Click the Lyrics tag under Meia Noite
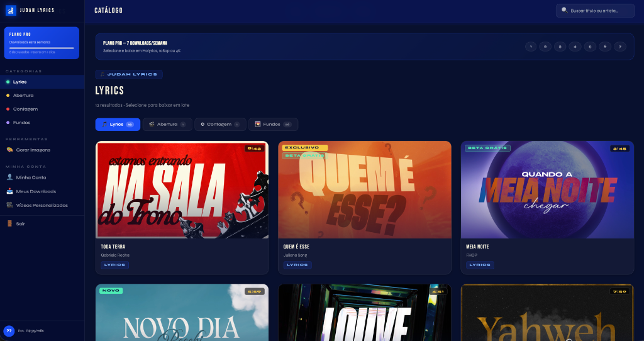 (480, 265)
